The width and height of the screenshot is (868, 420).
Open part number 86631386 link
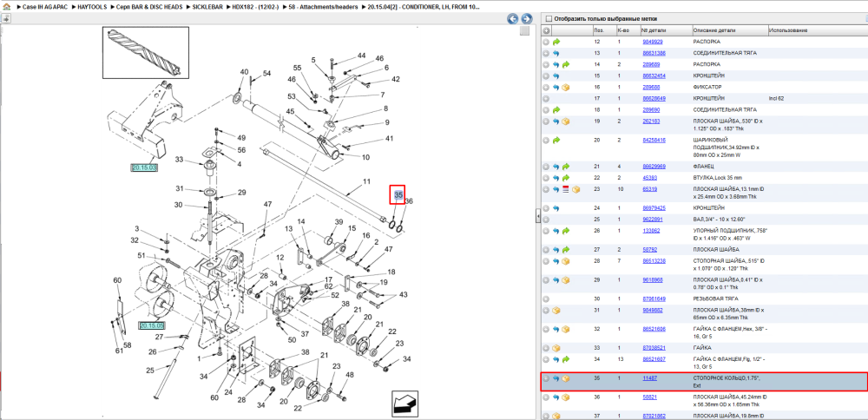click(654, 53)
